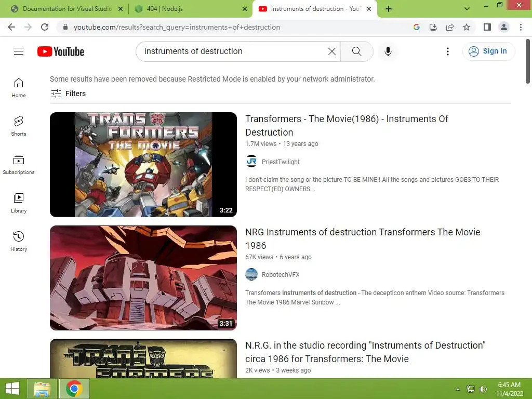Switch to Documentation for Visual Studio tab
This screenshot has height=399, width=532.
[x=66, y=9]
